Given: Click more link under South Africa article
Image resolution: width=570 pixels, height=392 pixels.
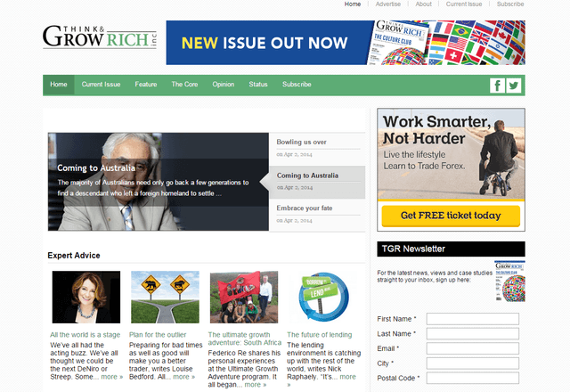Looking at the screenshot, I should pyautogui.click(x=256, y=385).
